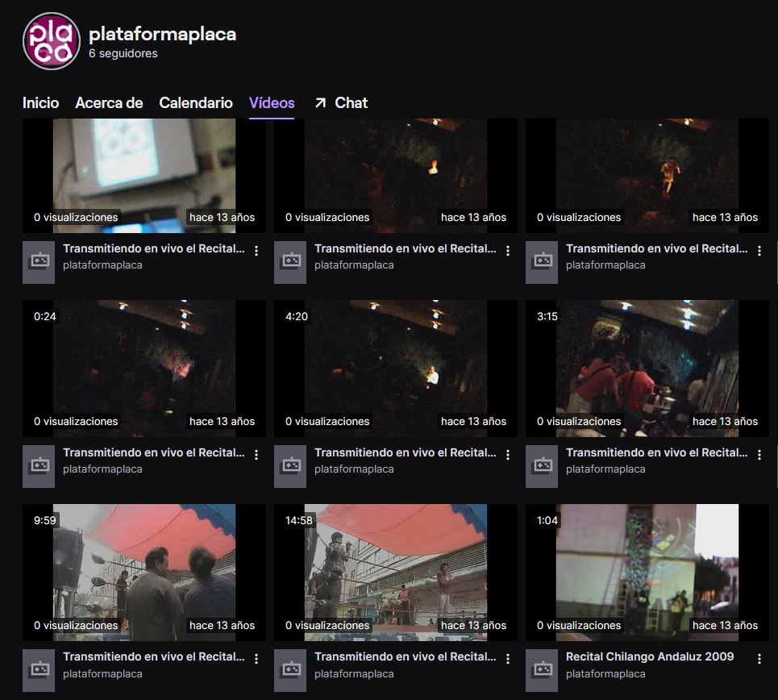This screenshot has width=778, height=700.
Task: Click the arrow icon of the Chat tab
Action: pyautogui.click(x=320, y=103)
